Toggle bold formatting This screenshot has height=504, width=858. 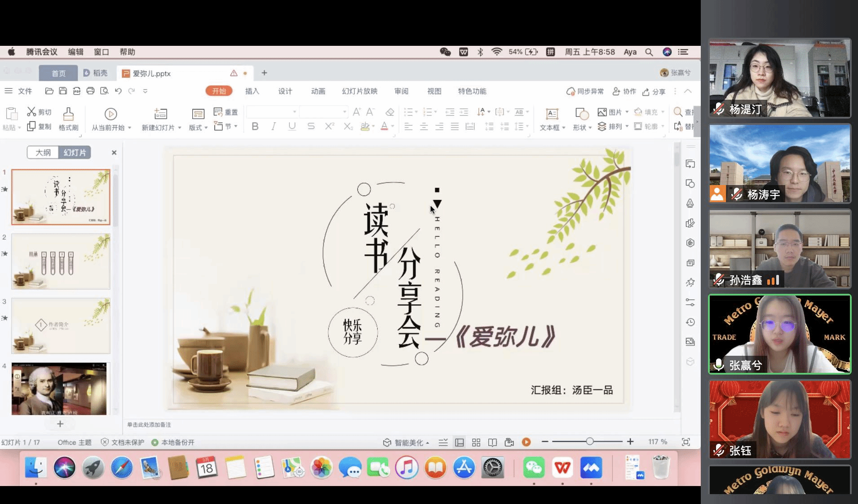255,127
